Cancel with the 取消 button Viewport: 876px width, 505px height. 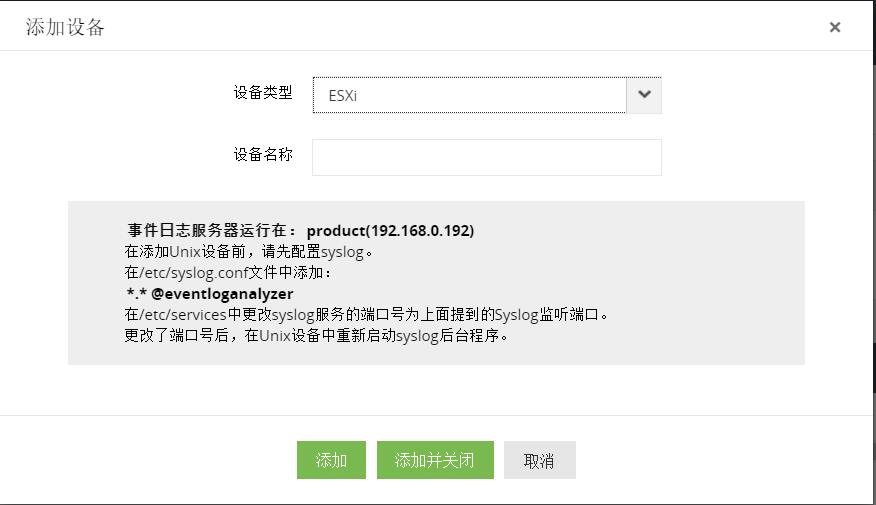pyautogui.click(x=539, y=460)
